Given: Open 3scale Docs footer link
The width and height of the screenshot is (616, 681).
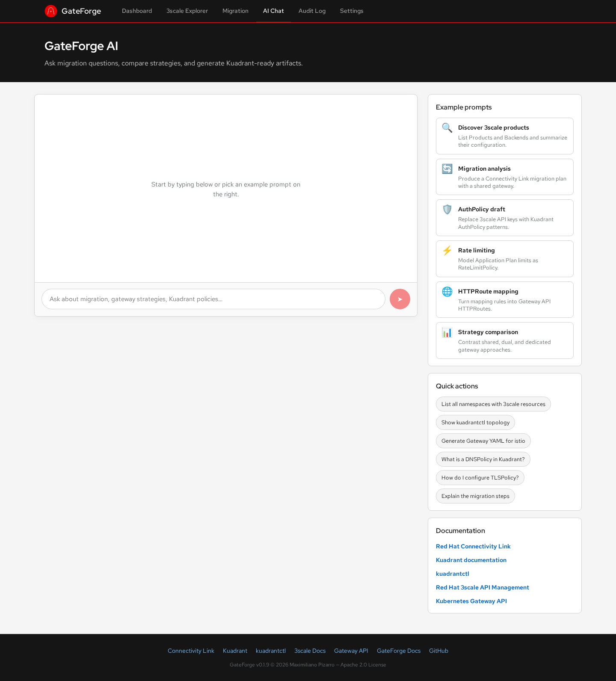Looking at the screenshot, I should tap(310, 651).
